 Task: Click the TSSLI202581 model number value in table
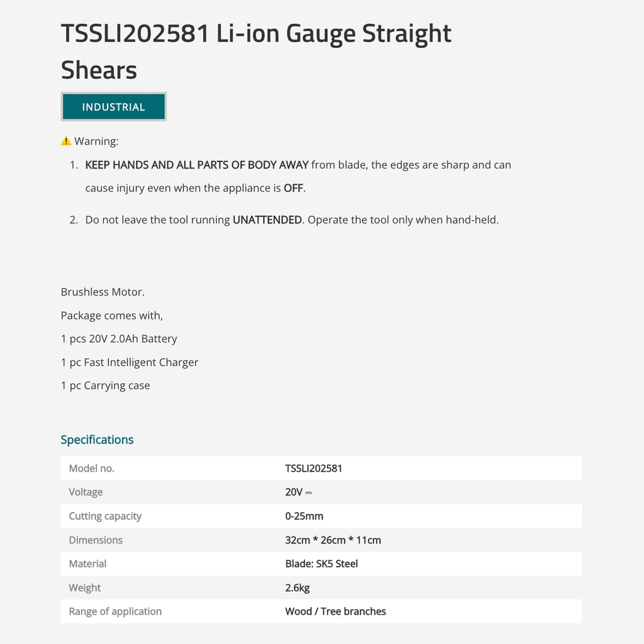tap(313, 469)
